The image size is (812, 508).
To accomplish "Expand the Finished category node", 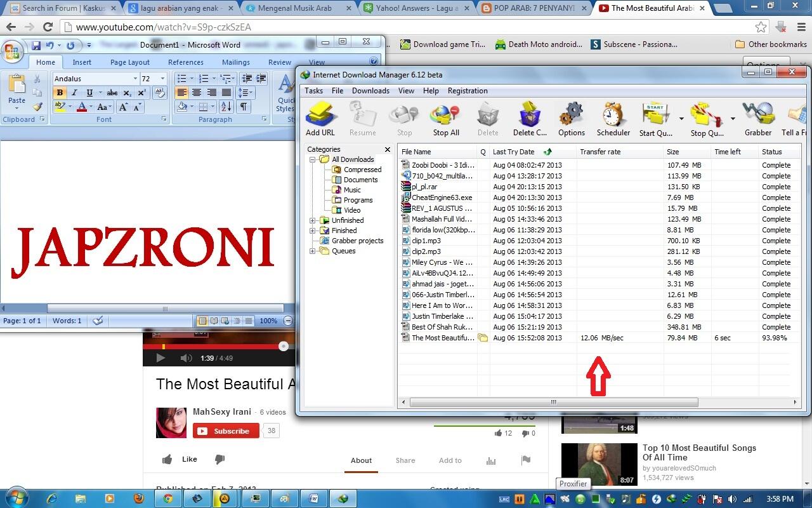I will (x=313, y=231).
